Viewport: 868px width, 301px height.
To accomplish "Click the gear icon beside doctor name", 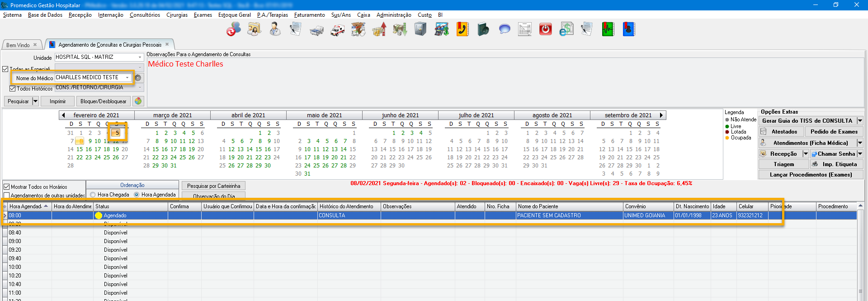I will (x=138, y=78).
